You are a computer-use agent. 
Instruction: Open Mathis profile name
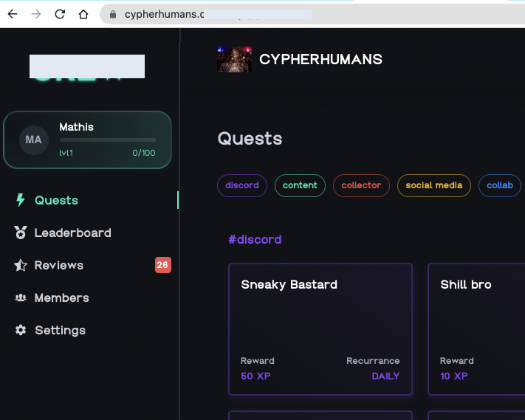[x=76, y=127]
